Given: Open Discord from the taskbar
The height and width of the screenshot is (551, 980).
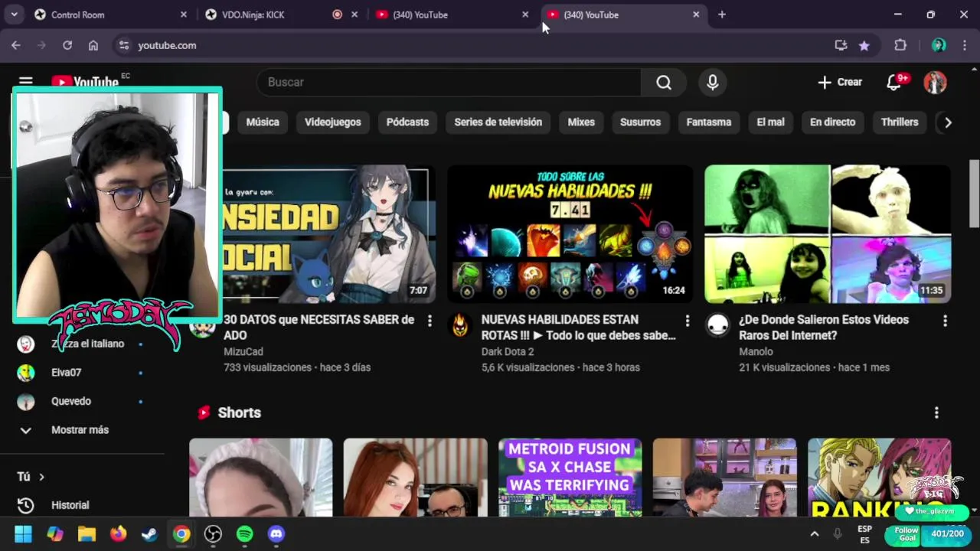Looking at the screenshot, I should click(276, 533).
